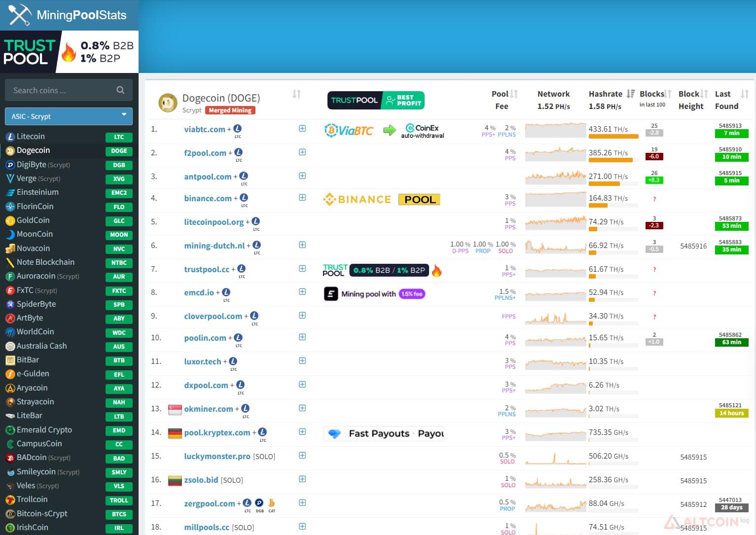
Task: Click the Litecoin coin icon in sidebar
Action: coord(10,137)
